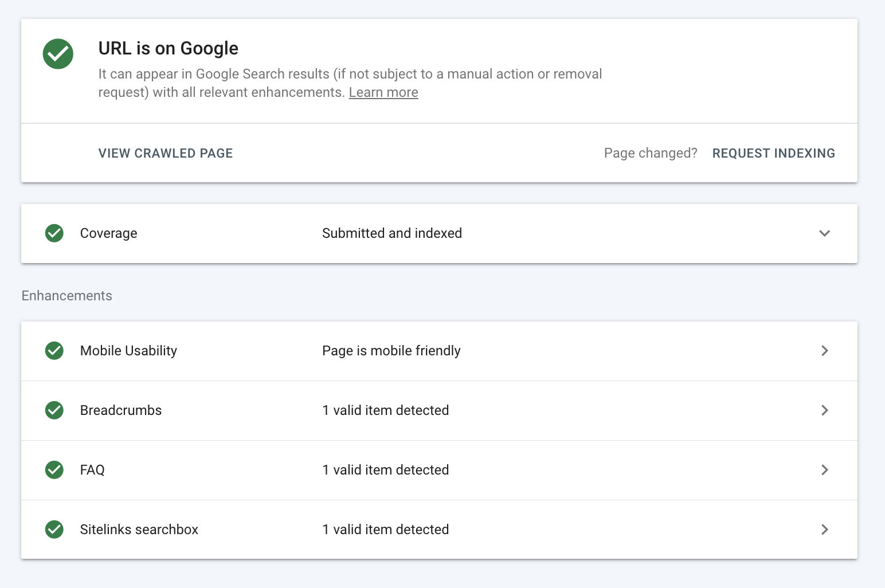
Task: Click the Sitelinks searchbox row label
Action: coord(139,530)
